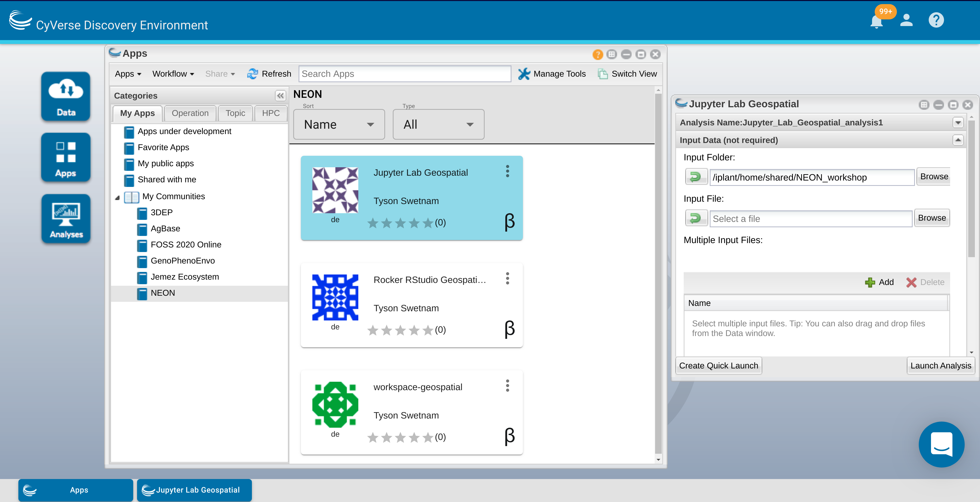Click the help question mark icon
This screenshot has height=502, width=980.
click(x=936, y=20)
